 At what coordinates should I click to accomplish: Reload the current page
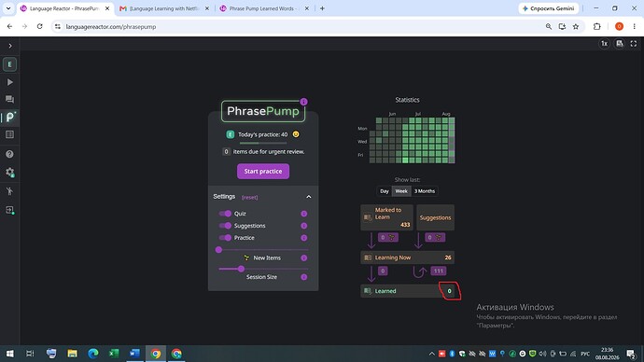pyautogui.click(x=39, y=27)
